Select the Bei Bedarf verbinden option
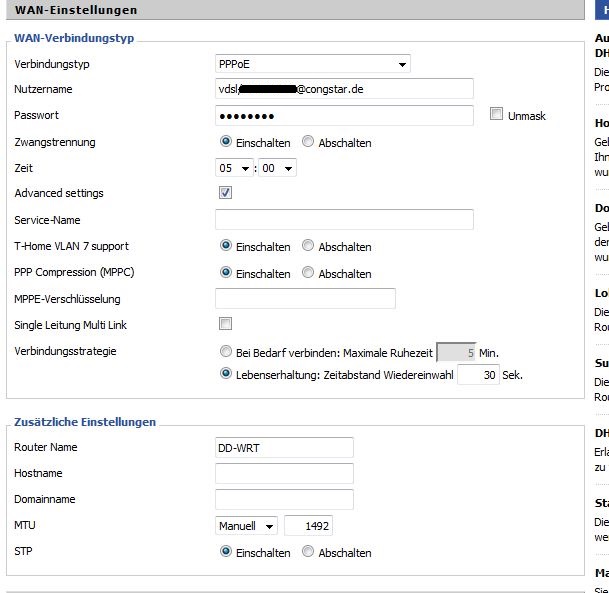609x593 pixels. 226,352
